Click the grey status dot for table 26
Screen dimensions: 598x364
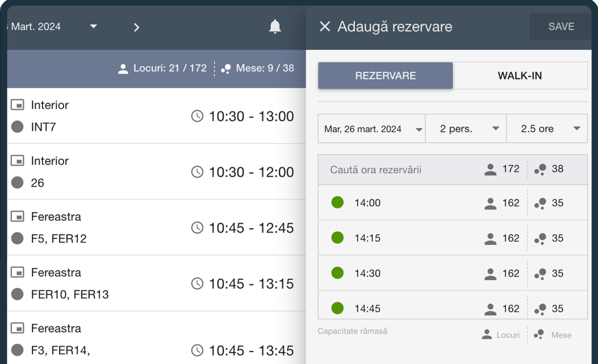tap(18, 183)
